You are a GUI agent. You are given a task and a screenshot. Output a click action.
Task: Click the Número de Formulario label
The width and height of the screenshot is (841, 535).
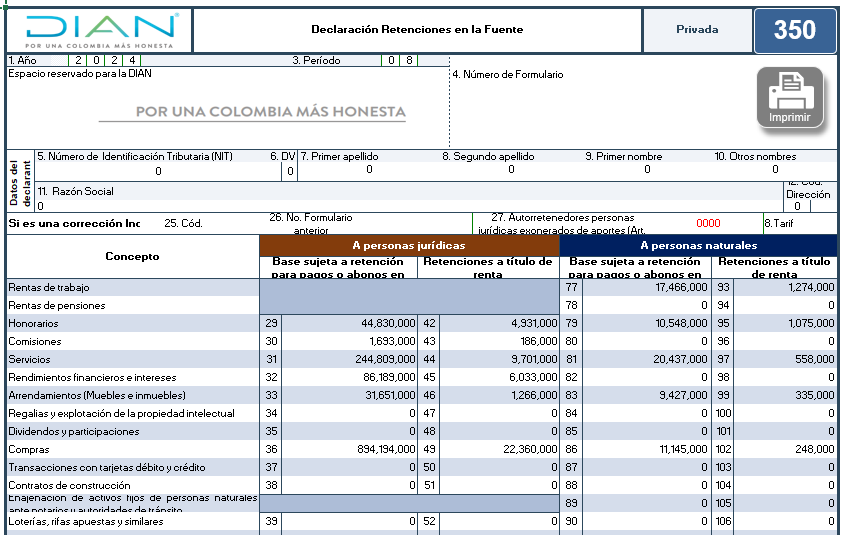[x=508, y=75]
